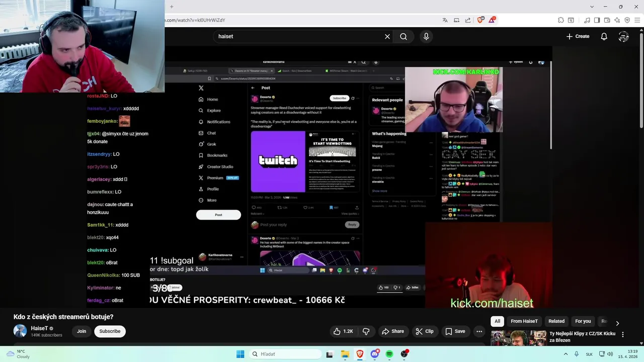Viewport: 644px width, 362px height.
Task: Like the video with 1.2K likes
Action: coord(343,331)
